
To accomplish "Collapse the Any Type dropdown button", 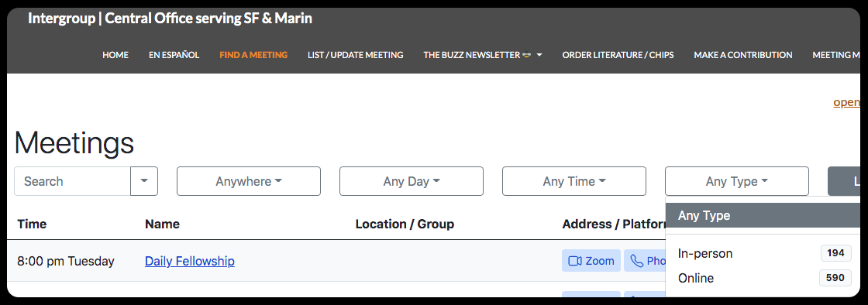I will pos(737,181).
